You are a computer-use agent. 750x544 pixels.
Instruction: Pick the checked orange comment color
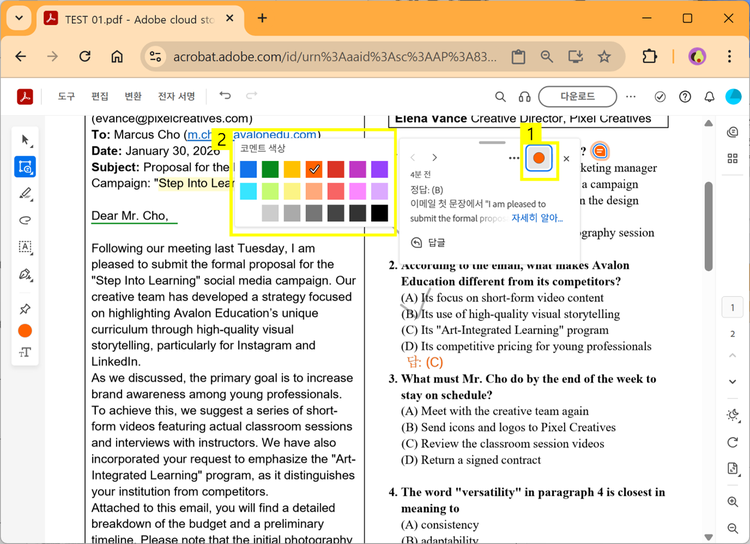[314, 169]
